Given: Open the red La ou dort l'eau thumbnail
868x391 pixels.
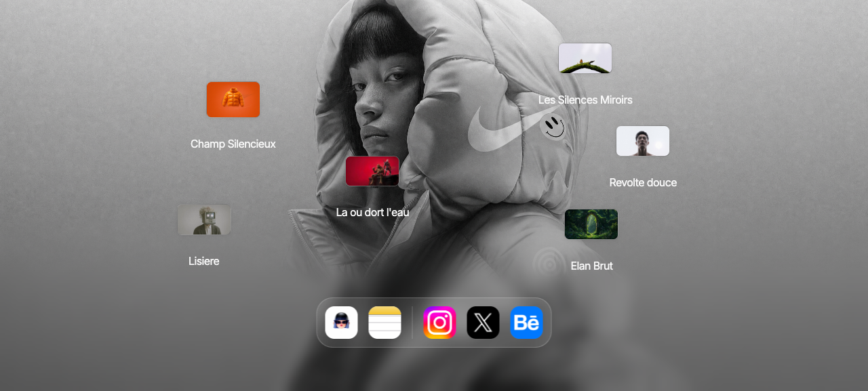Looking at the screenshot, I should [372, 171].
